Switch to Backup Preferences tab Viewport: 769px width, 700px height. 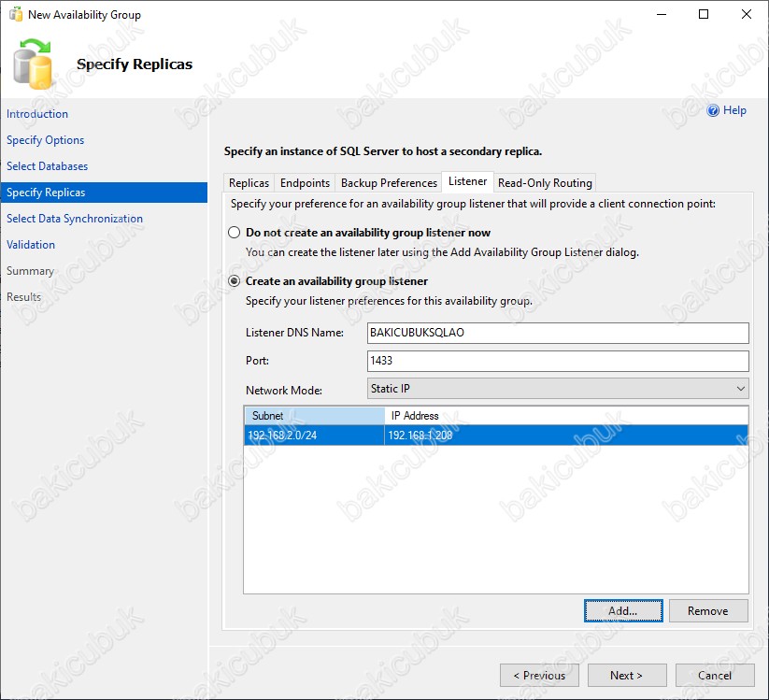click(x=389, y=183)
